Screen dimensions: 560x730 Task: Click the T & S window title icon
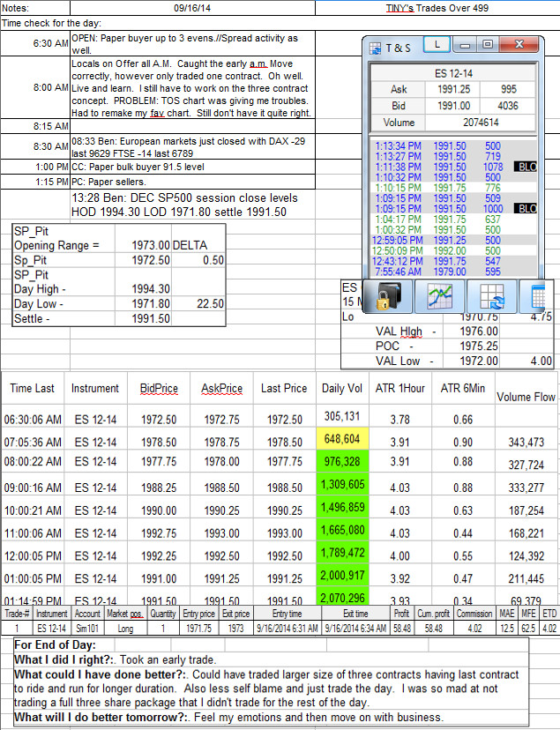(375, 48)
